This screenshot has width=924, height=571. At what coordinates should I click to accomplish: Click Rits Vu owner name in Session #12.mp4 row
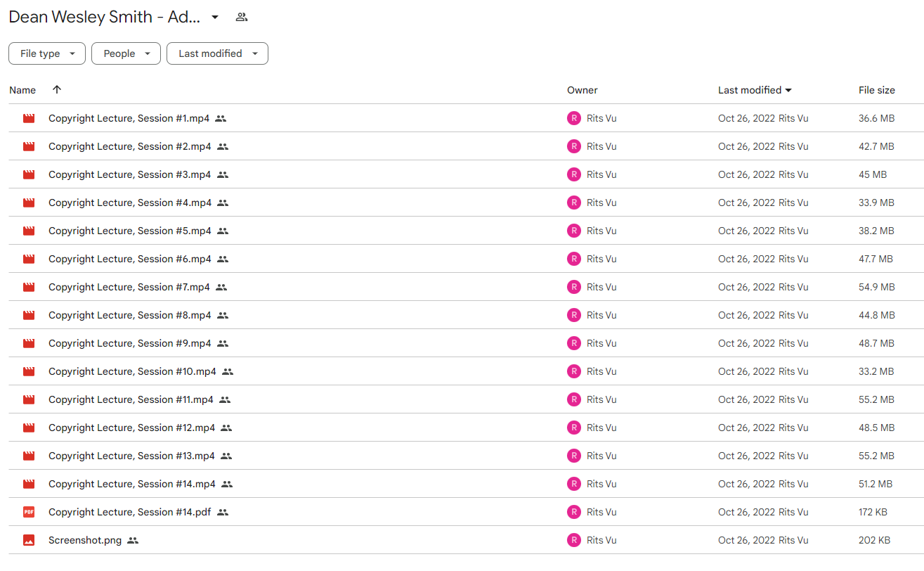point(601,428)
